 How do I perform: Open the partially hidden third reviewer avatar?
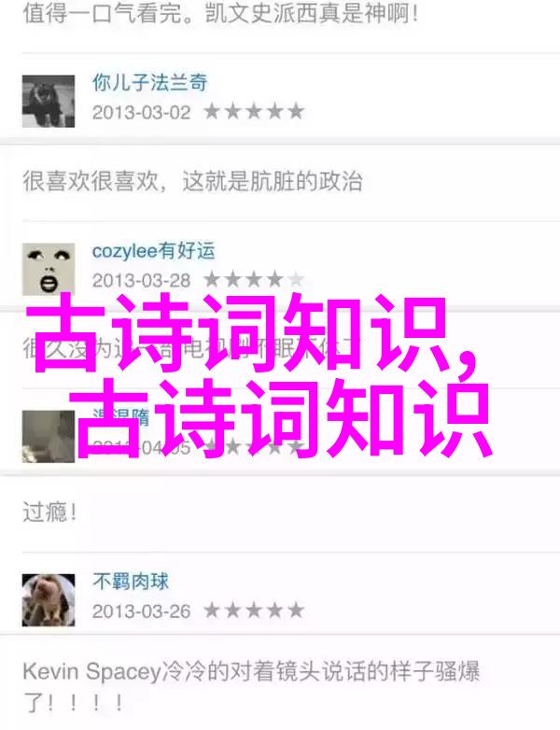coord(49,436)
